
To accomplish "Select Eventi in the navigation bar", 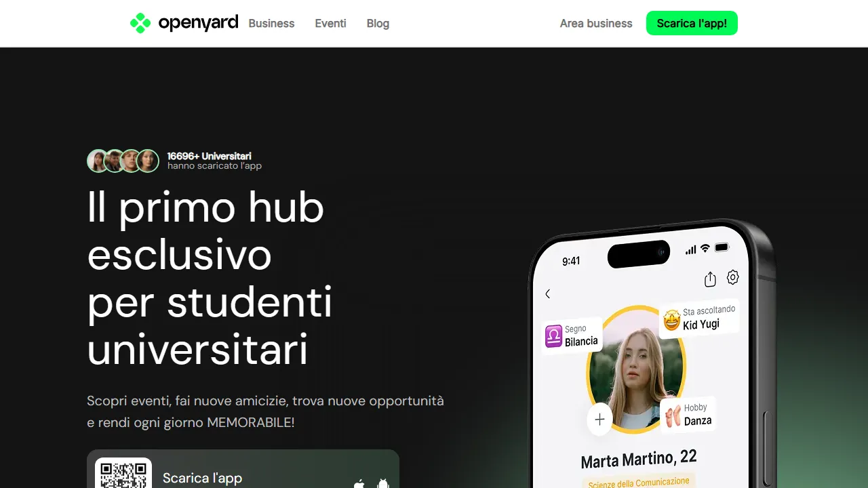I will (x=330, y=23).
